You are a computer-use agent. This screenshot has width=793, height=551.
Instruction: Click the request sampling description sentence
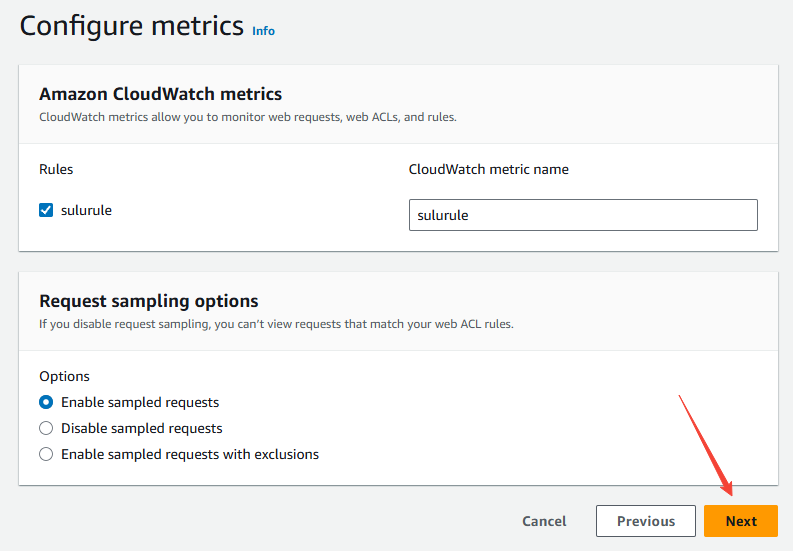click(x=275, y=324)
